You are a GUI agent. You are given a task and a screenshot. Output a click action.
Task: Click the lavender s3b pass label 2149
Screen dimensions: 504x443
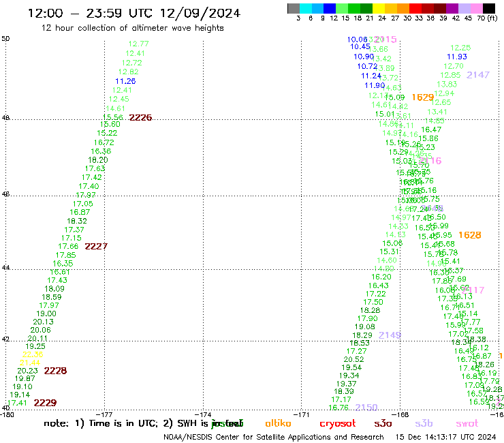click(x=390, y=335)
